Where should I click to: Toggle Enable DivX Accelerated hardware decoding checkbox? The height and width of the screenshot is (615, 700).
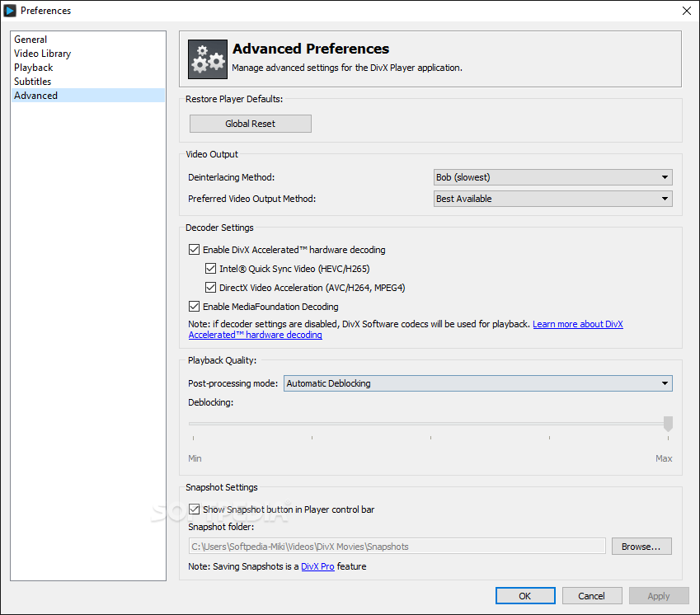click(x=194, y=250)
